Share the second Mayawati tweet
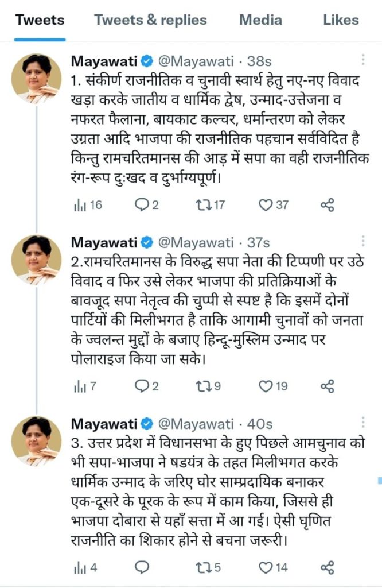 [x=327, y=386]
